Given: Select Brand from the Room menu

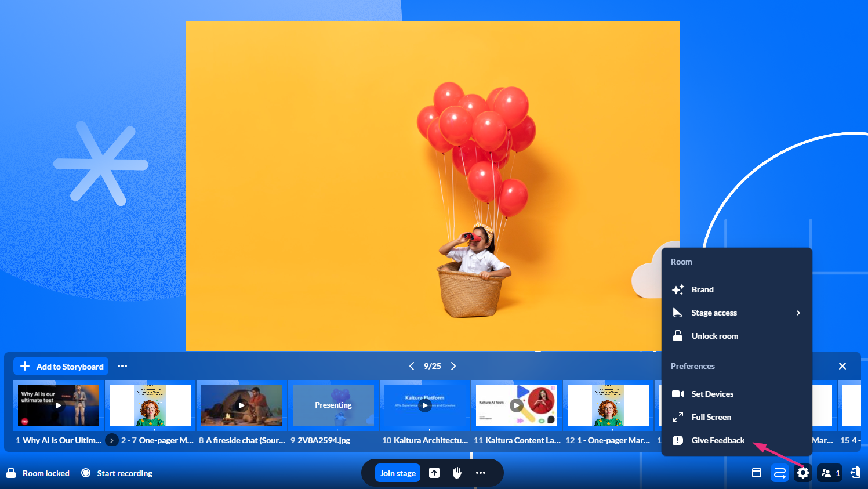Looking at the screenshot, I should point(736,289).
